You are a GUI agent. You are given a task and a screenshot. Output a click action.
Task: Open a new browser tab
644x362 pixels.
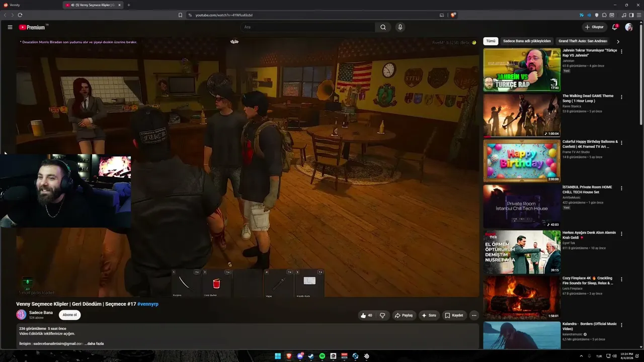[128, 5]
